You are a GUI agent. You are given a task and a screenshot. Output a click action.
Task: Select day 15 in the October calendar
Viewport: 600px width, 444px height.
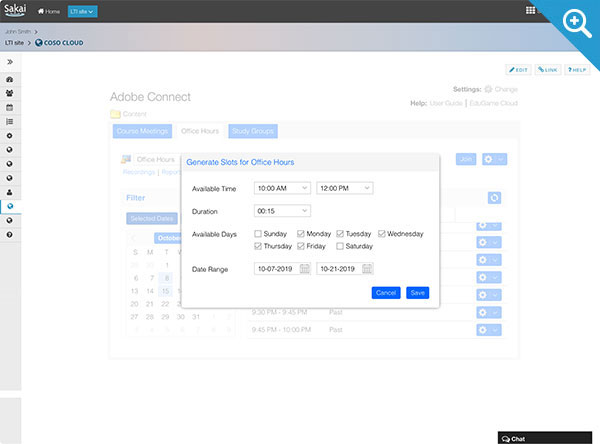(165, 291)
